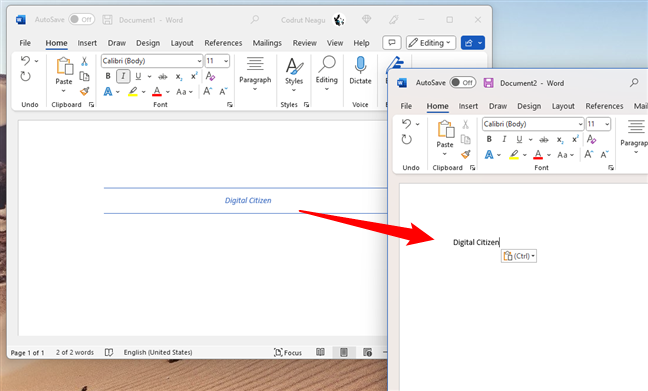
Task: Click Undo icon in Document1 window
Action: click(26, 61)
